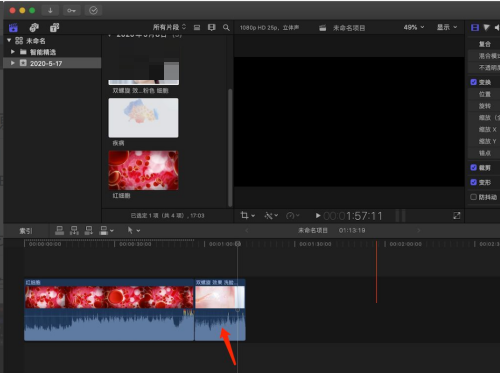Viewport: 500px width, 373px height.
Task: Select the 双螺旋 clip video in timeline
Action: click(x=220, y=297)
